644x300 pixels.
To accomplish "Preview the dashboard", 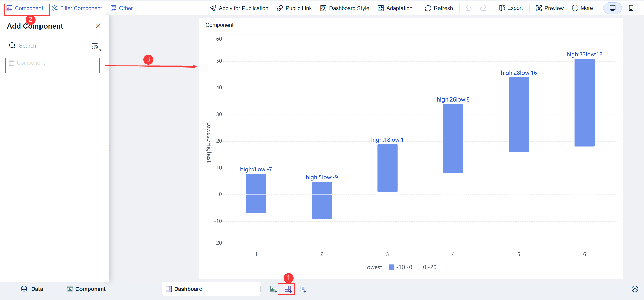I will click(x=550, y=8).
